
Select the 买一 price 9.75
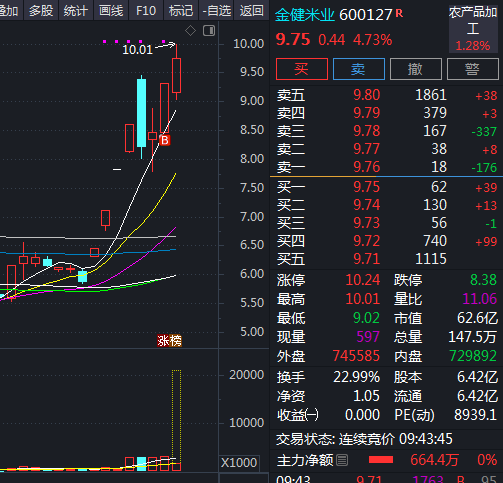pyautogui.click(x=366, y=187)
